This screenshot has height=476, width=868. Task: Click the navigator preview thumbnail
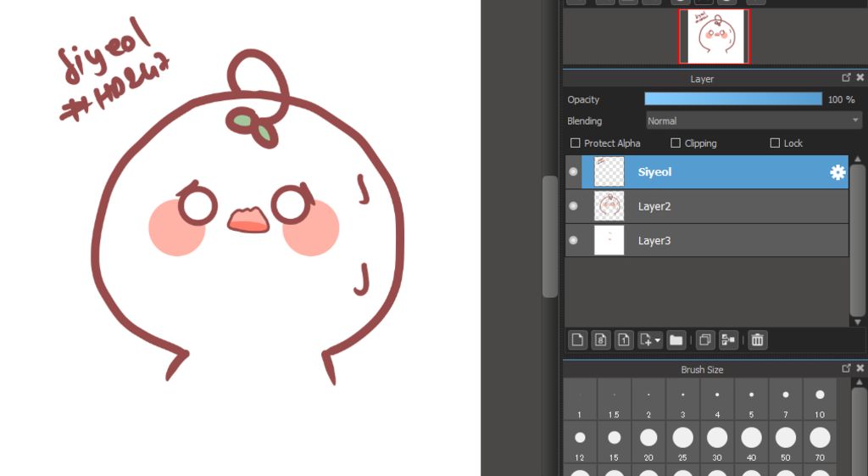pyautogui.click(x=714, y=36)
